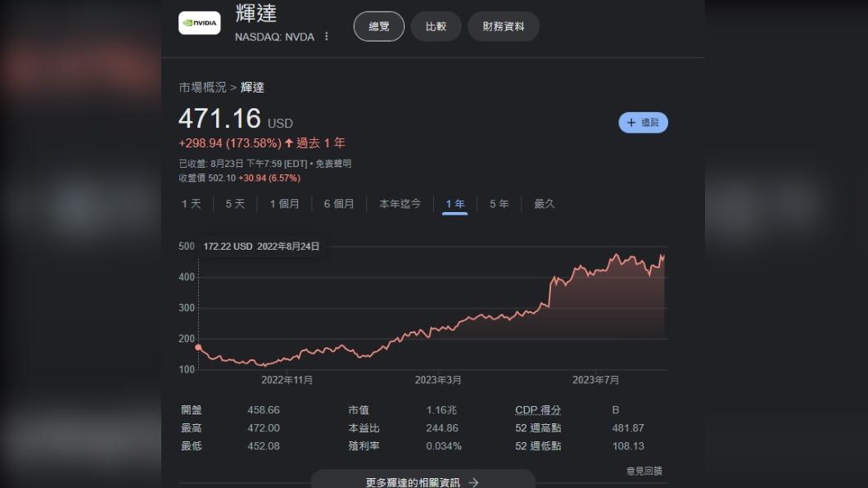This screenshot has width=868, height=488.
Task: Click the 市值 value 1.16兆
Action: pos(441,410)
